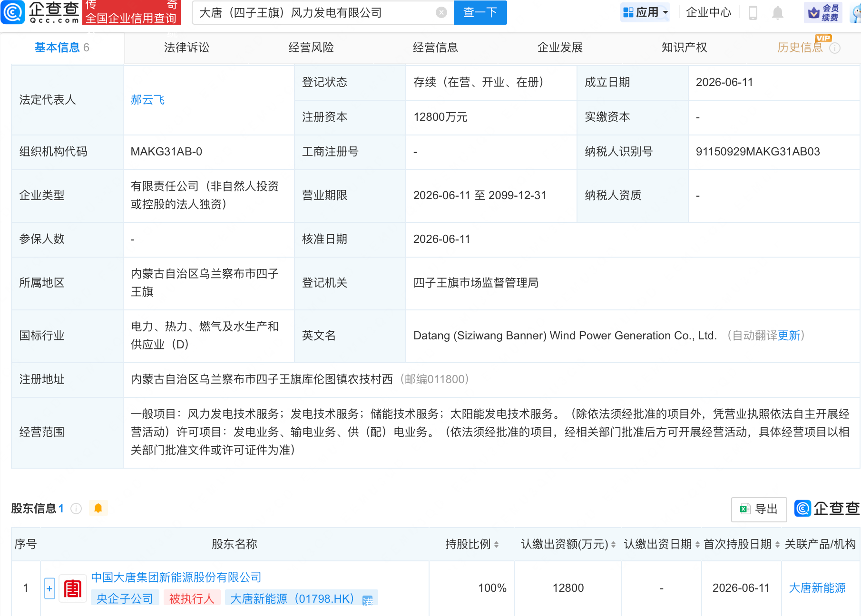Click the VIP crown membership renewal icon

point(823,12)
